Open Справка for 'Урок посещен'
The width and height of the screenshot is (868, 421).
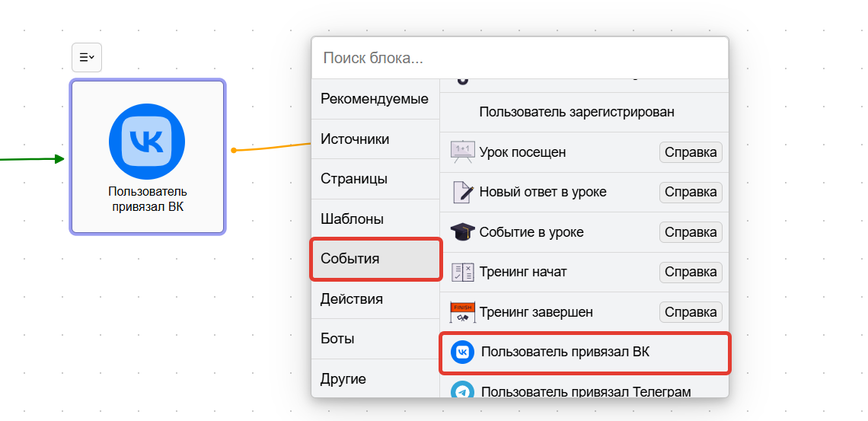691,152
